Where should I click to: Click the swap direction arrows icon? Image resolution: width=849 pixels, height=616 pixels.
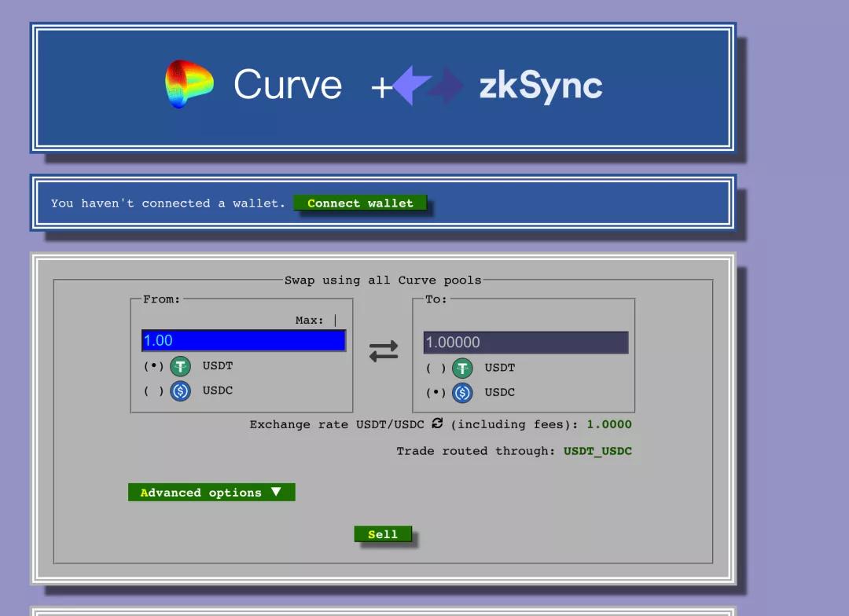384,352
